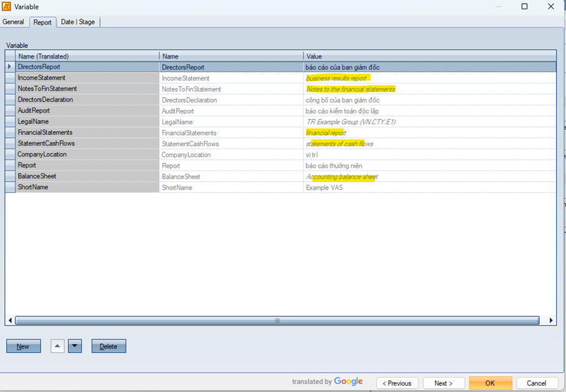Click the Variable window app icon
The height and width of the screenshot is (392, 566).
pyautogui.click(x=6, y=6)
